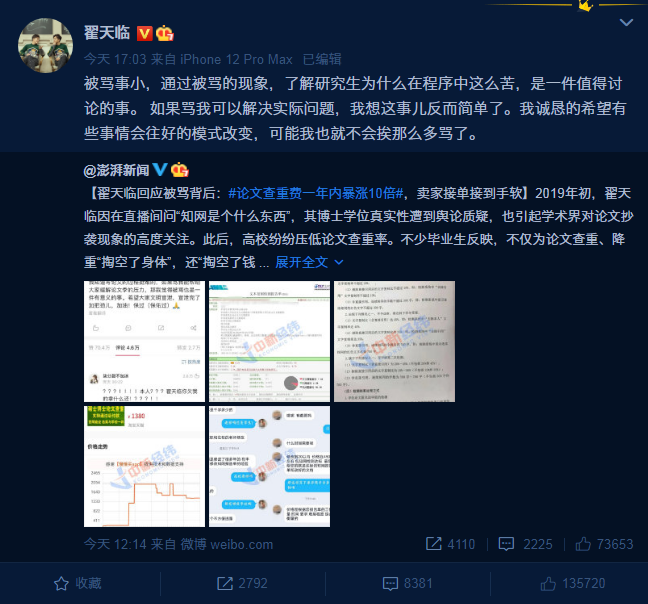The image size is (648, 604).
Task: Open the chat conversation screenshot thumbnail
Action: point(269,466)
